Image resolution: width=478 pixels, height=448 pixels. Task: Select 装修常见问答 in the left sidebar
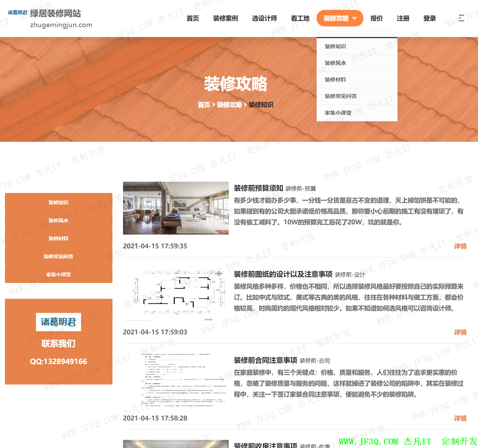tap(59, 256)
